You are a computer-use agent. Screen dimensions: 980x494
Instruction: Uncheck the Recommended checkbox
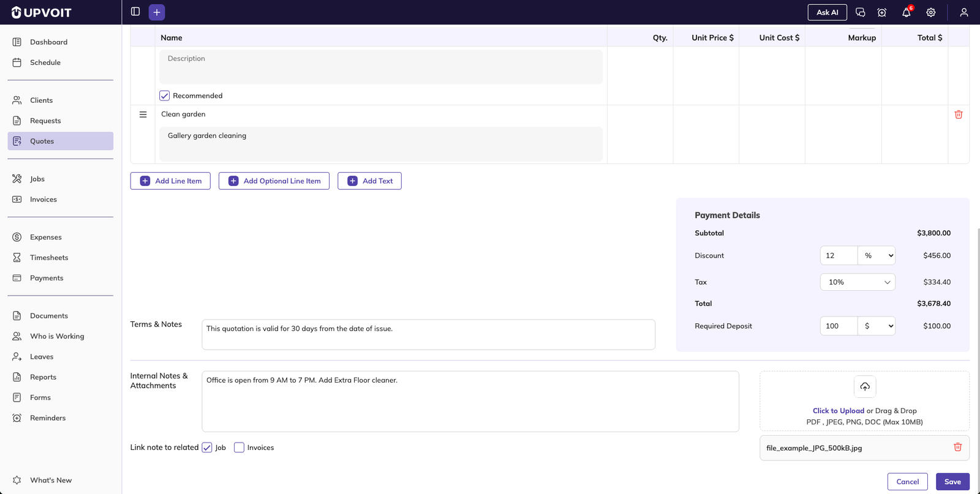pyautogui.click(x=165, y=95)
